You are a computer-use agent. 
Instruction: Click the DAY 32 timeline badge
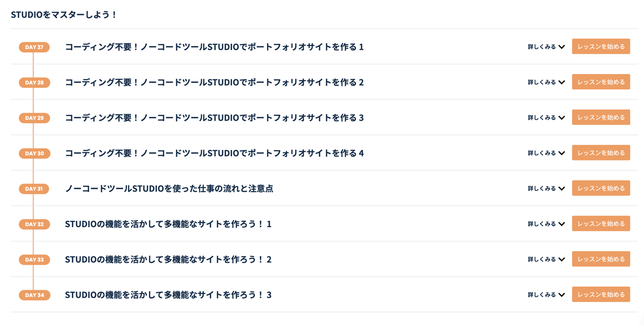[x=34, y=224]
